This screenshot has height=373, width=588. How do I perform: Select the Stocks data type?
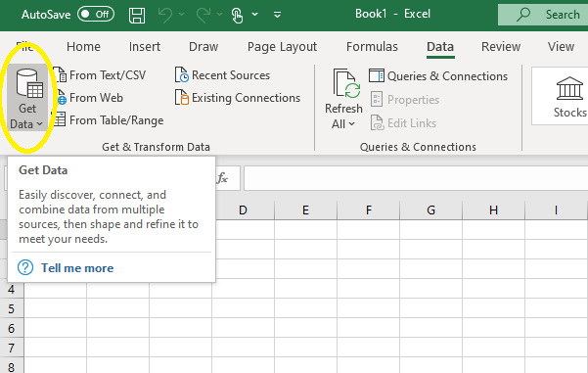pos(569,97)
